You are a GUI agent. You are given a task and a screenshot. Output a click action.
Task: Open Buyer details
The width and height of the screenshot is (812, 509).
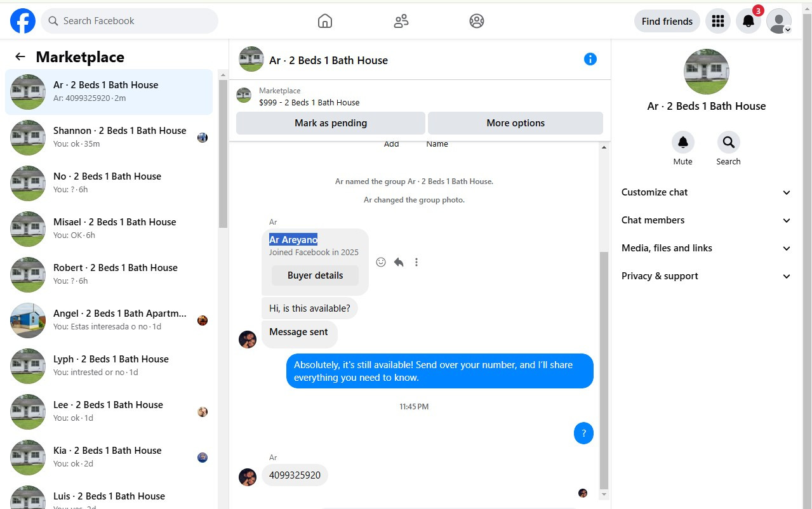click(315, 275)
